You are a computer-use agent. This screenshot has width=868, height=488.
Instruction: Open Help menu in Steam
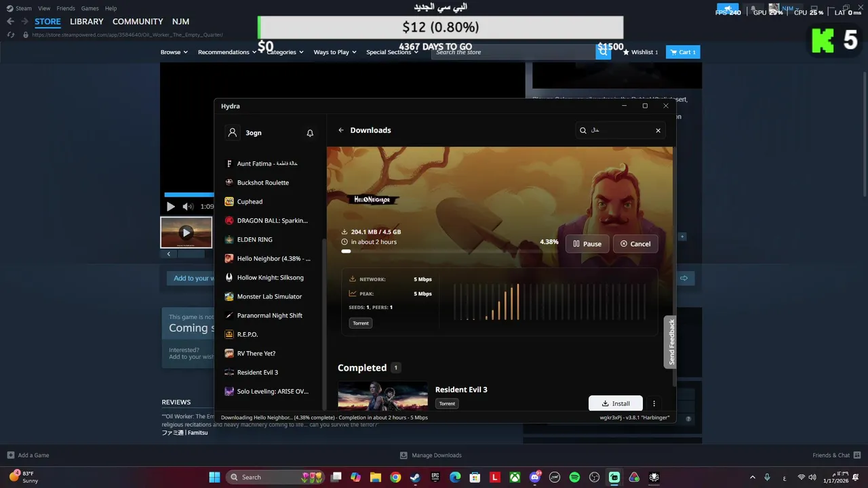tap(111, 8)
